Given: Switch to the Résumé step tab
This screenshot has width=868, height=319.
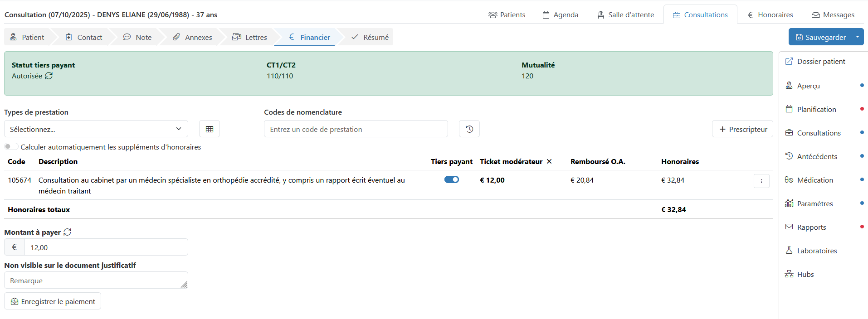Looking at the screenshot, I should 370,37.
